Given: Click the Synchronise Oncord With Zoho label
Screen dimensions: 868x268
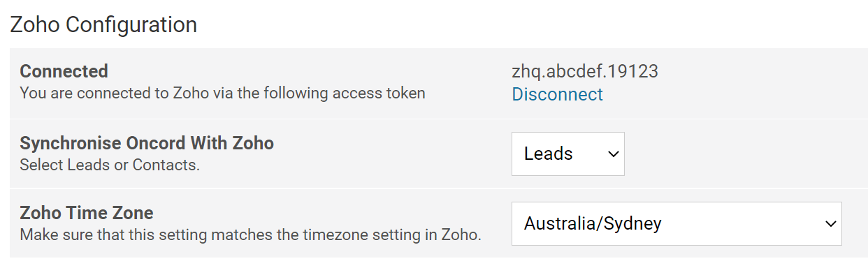Looking at the screenshot, I should [147, 143].
